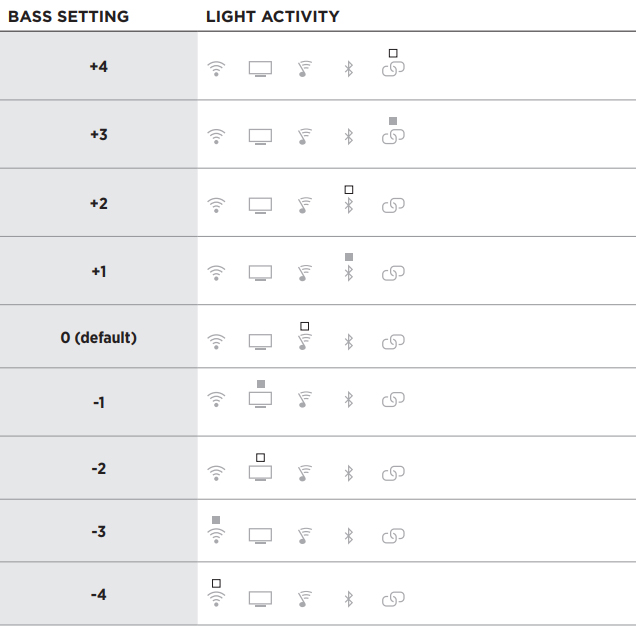
Task: Click the TV icon in the +3 row
Action: (x=260, y=137)
